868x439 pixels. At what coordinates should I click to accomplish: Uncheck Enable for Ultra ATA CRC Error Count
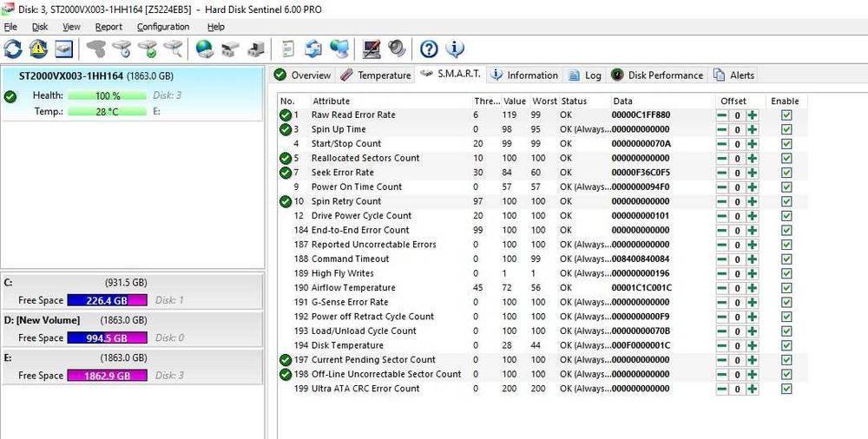(x=786, y=389)
